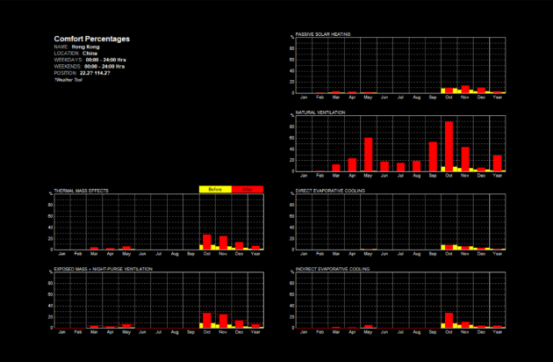Select the Passive Solar Heating chart title
This screenshot has width=554, height=362.
pos(323,34)
